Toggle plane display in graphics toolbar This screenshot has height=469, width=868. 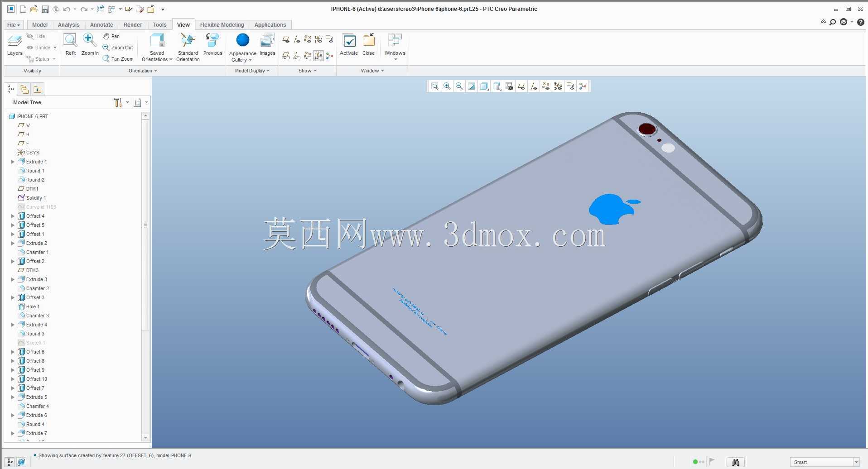click(521, 86)
